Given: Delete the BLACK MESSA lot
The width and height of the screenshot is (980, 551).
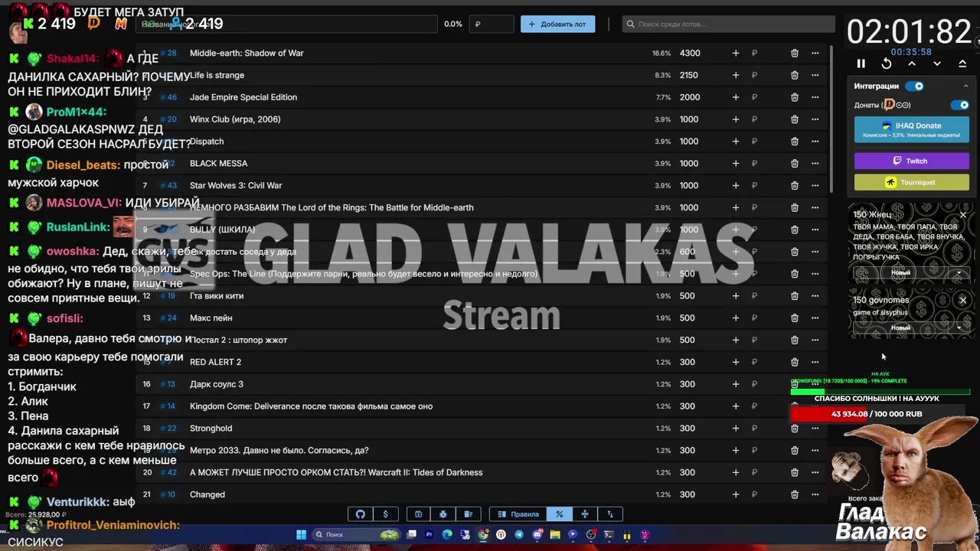Looking at the screenshot, I should tap(795, 164).
